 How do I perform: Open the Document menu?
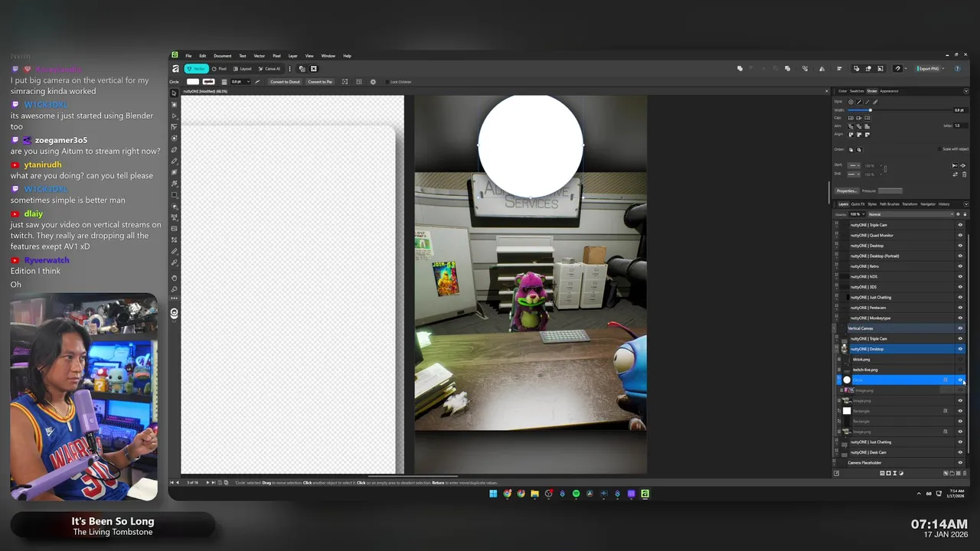click(222, 56)
